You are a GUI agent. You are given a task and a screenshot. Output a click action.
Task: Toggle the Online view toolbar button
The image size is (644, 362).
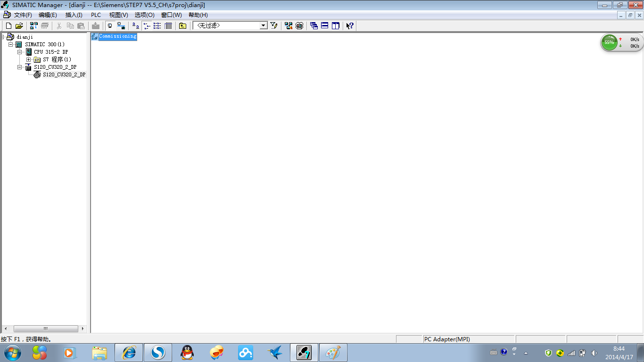coord(121,26)
